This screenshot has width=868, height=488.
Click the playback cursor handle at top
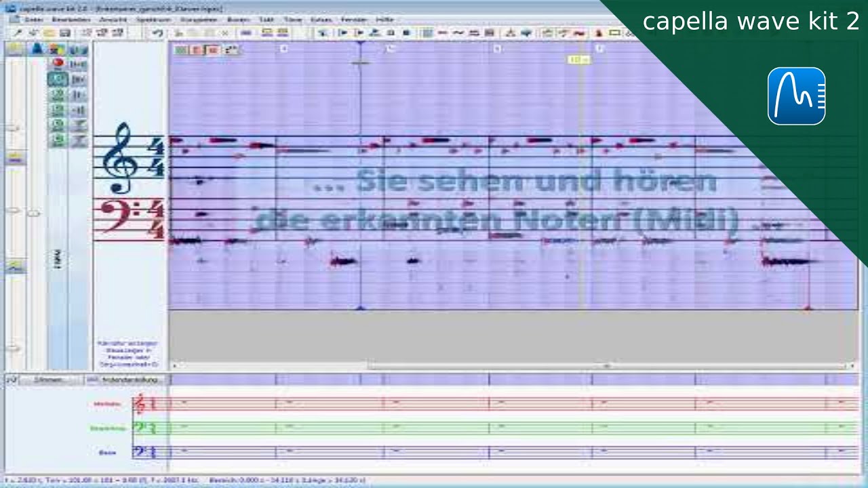361,45
